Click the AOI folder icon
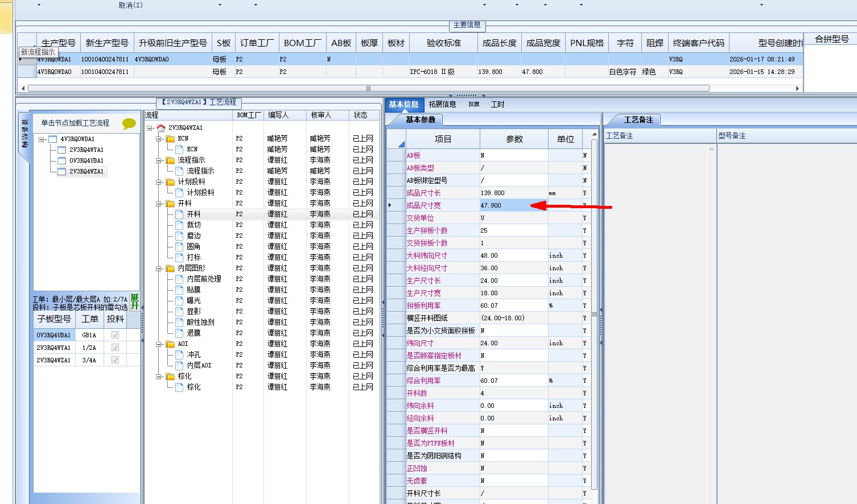Screen dimensions: 857x504 coord(170,344)
